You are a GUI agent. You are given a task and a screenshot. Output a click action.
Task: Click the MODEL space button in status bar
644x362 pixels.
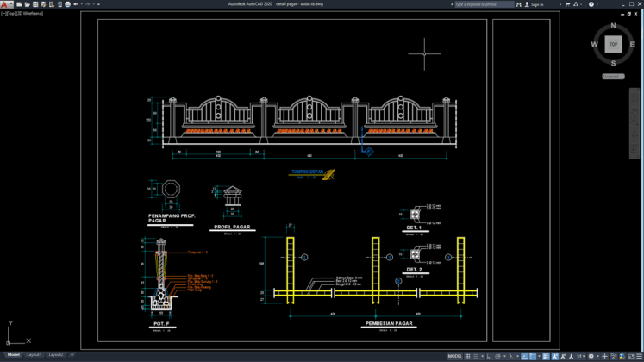pos(455,356)
